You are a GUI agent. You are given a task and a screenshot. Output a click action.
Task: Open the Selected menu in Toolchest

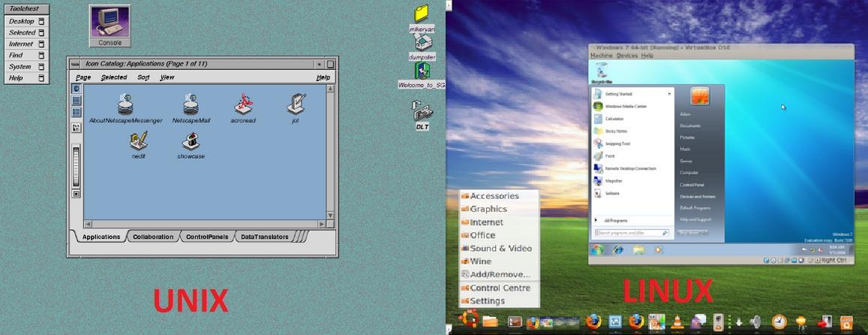[26, 33]
